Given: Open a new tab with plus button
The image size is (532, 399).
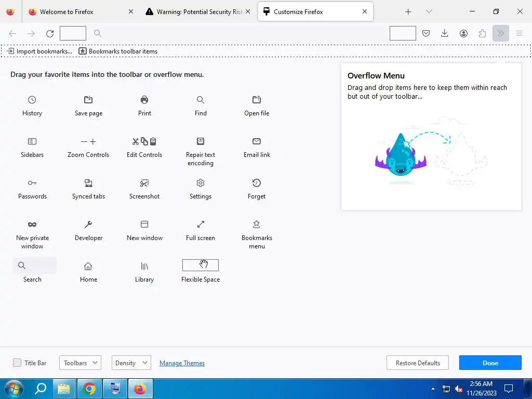Looking at the screenshot, I should [x=408, y=12].
